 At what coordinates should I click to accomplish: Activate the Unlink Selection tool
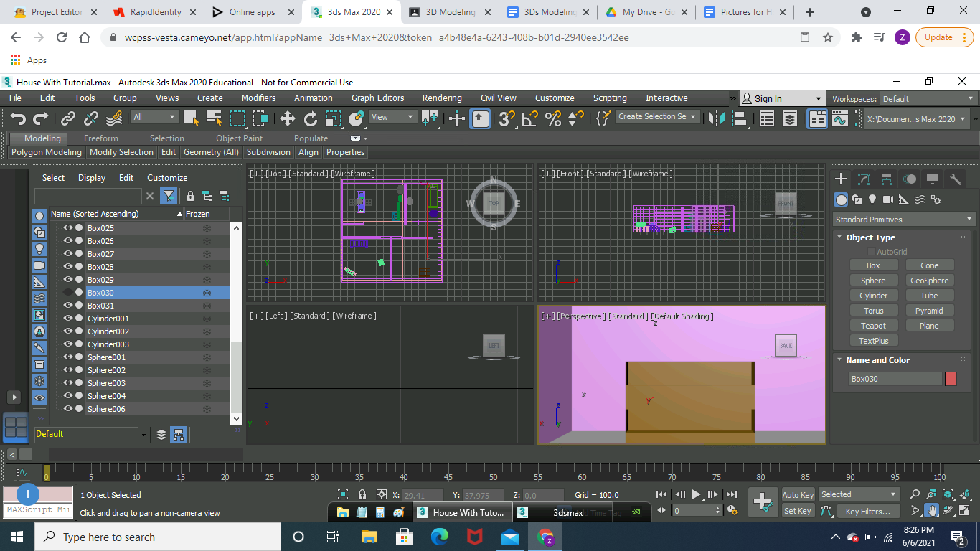tap(91, 118)
